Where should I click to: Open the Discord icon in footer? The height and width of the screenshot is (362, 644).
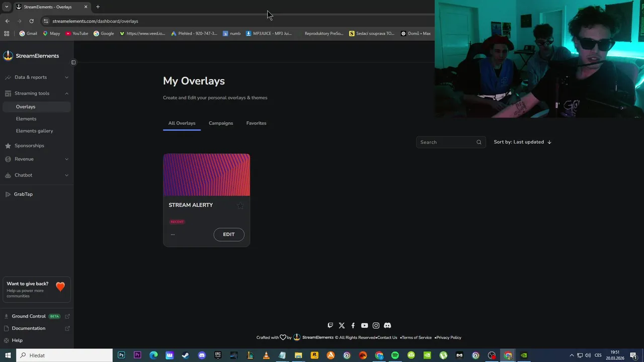tap(387, 325)
